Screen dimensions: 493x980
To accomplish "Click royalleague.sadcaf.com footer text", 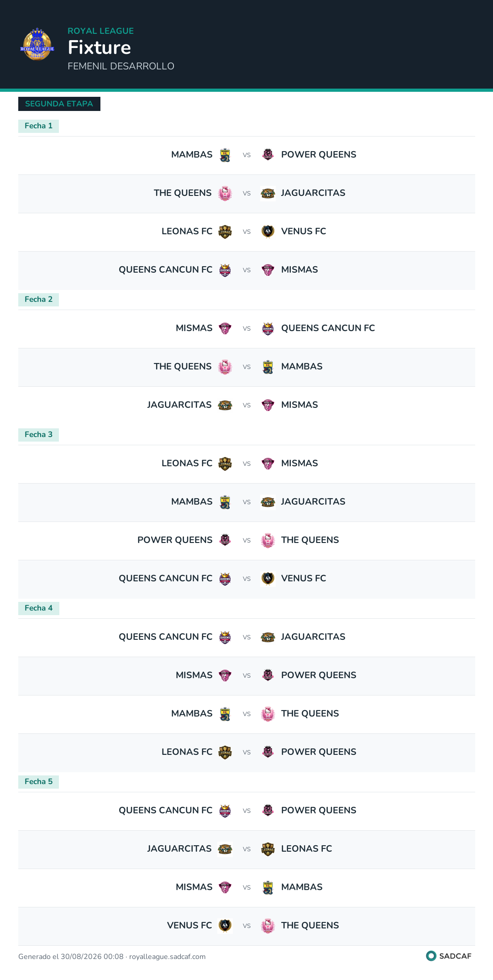I will coord(167,957).
